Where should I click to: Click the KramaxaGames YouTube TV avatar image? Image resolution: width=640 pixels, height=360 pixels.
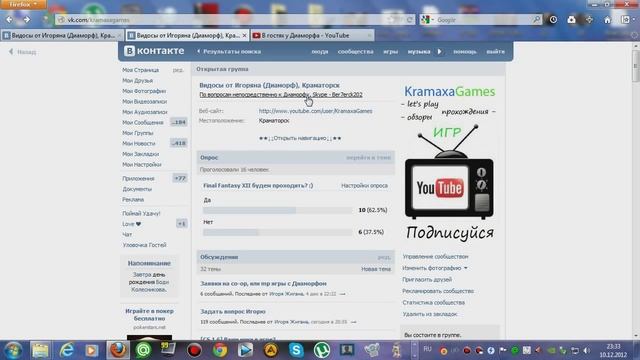pos(449,163)
